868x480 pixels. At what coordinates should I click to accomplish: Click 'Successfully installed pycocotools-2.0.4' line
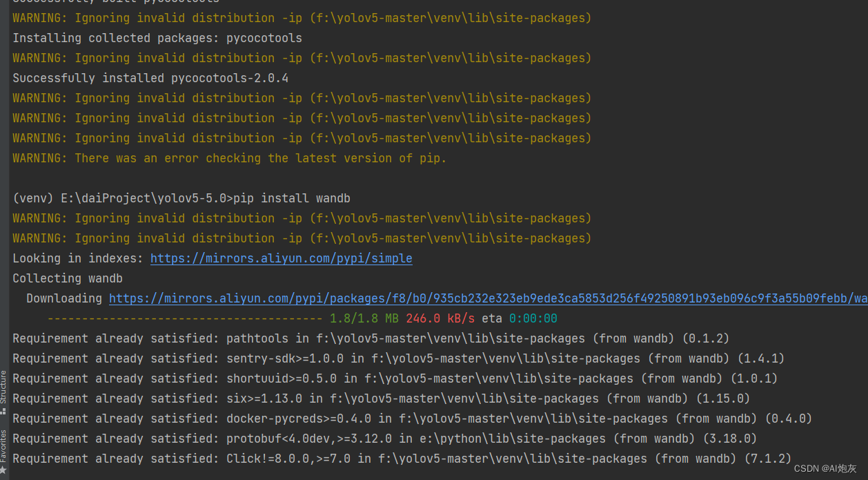pos(150,78)
